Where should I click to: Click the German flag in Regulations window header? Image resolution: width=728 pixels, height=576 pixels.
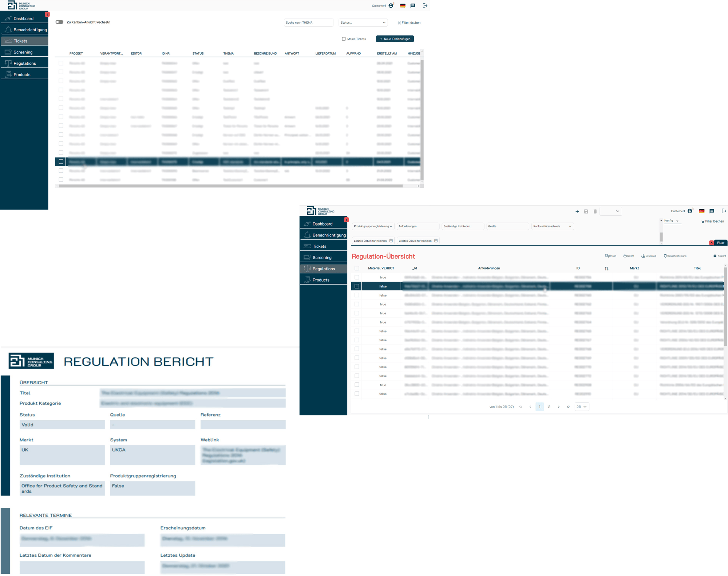[x=702, y=211]
